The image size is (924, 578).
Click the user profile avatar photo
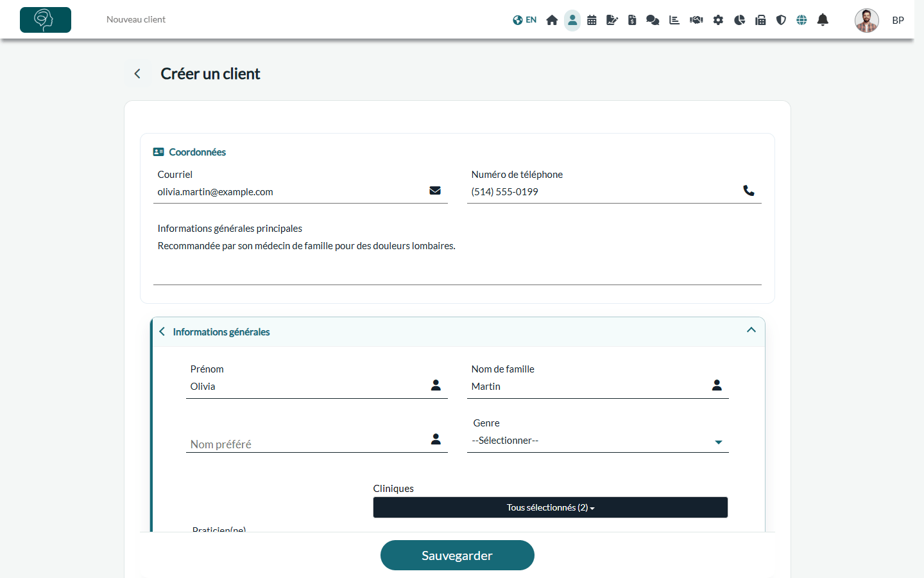coord(867,20)
